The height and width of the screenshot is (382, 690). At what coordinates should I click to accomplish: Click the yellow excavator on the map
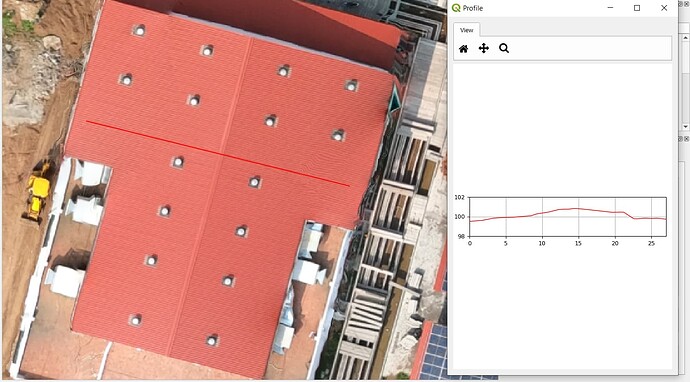(x=37, y=192)
